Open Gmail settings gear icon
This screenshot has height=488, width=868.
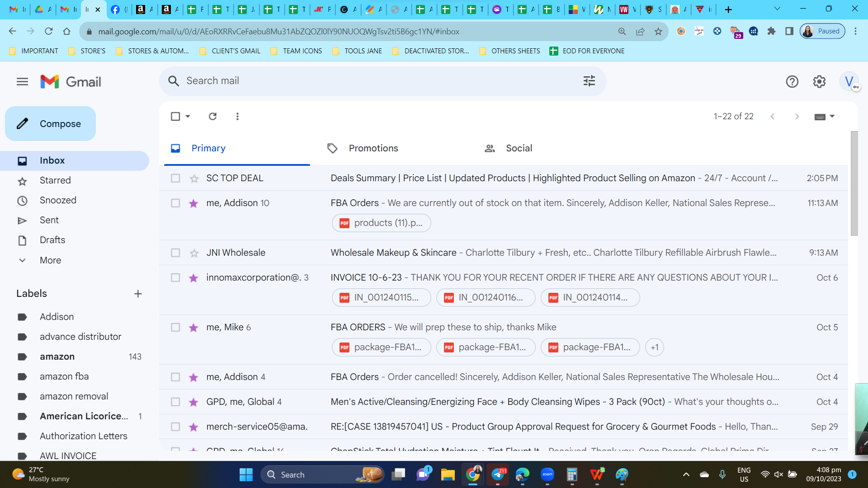(819, 82)
